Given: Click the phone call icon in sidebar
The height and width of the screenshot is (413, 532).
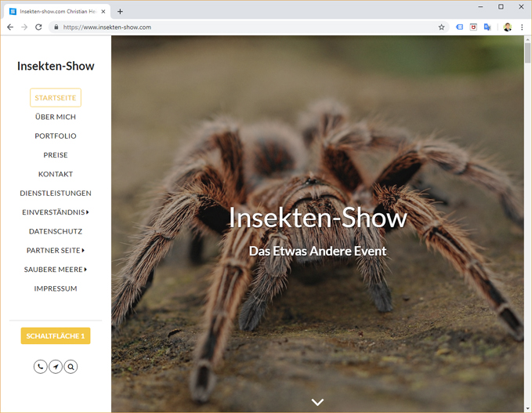Looking at the screenshot, I should (41, 367).
